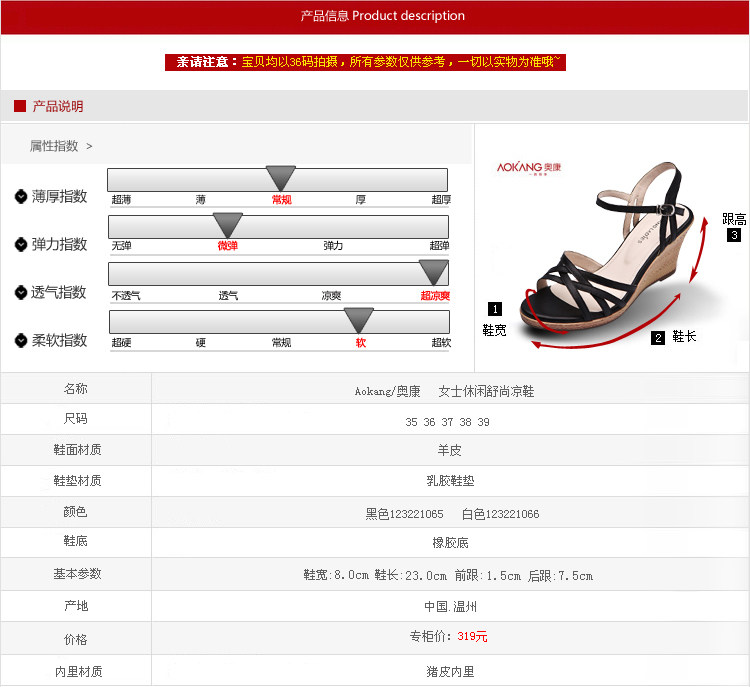Click the 柔软指数 slider triangle handle
750x687 pixels.
tap(359, 320)
